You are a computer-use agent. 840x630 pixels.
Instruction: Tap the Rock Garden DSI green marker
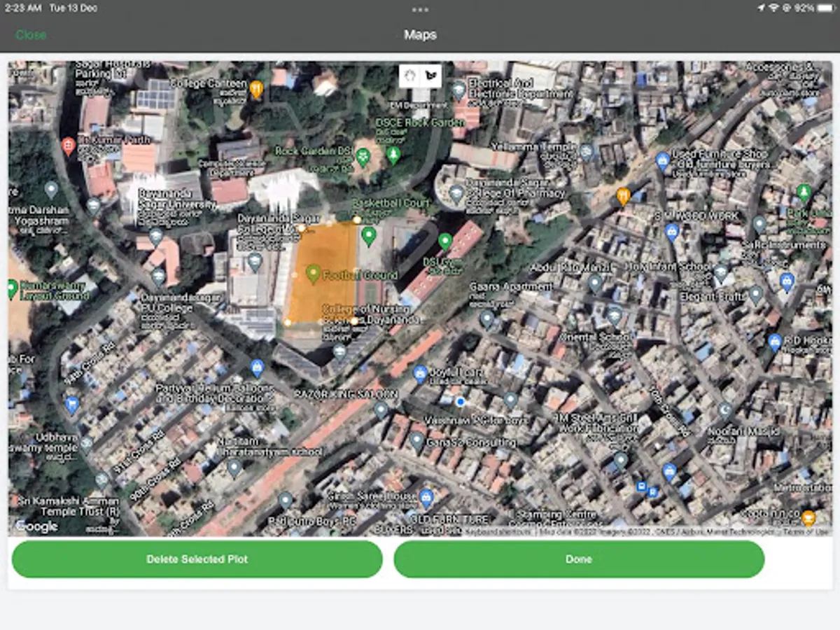363,157
